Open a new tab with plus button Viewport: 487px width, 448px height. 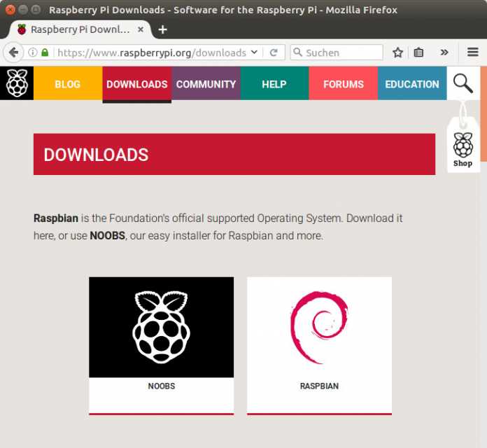tap(162, 29)
